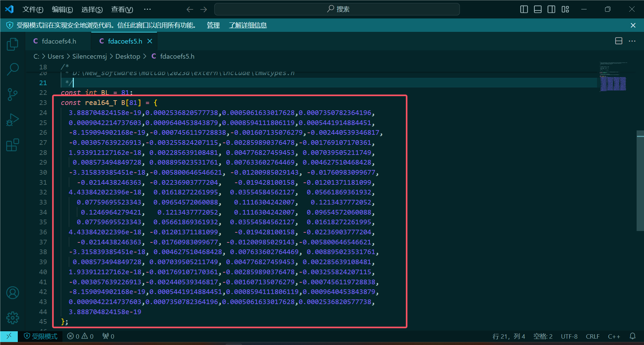Image resolution: width=644 pixels, height=345 pixels.
Task: Change indentation via 空格: 2
Action: pyautogui.click(x=543, y=336)
